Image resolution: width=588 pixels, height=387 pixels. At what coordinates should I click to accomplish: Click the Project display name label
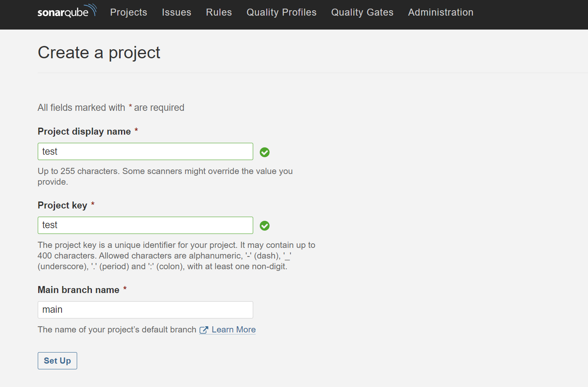pos(84,131)
